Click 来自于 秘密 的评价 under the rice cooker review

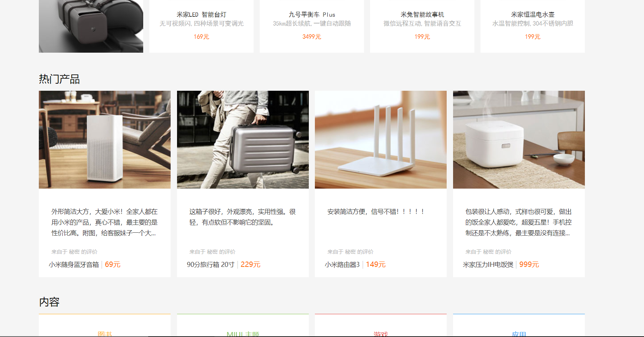coord(488,252)
